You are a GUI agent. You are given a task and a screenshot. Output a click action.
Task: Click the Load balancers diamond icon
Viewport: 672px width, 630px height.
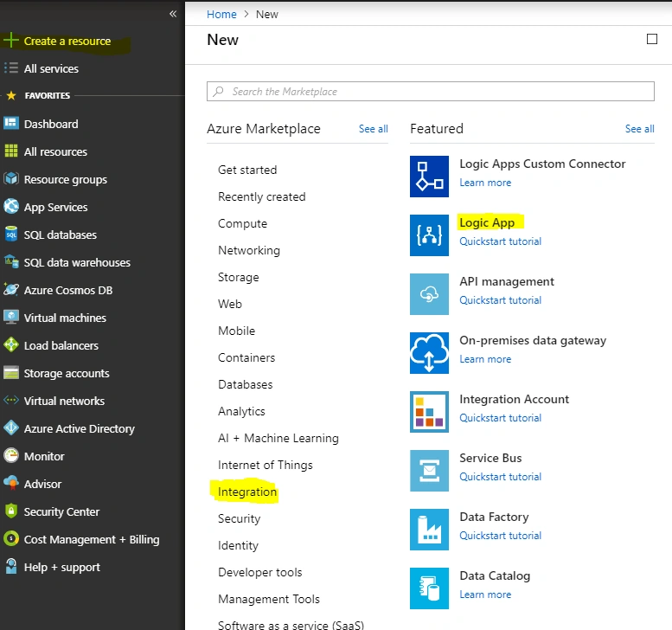[x=11, y=344]
